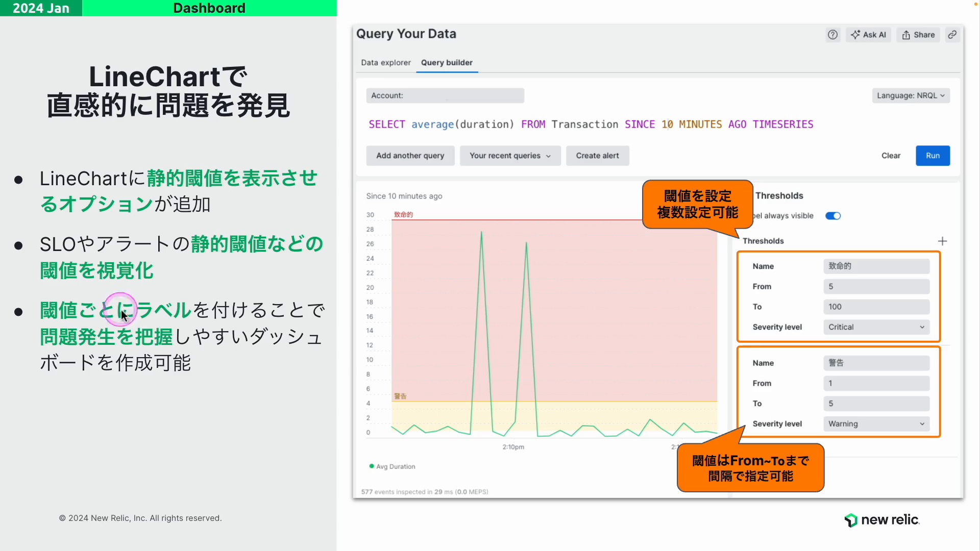Viewport: 980px width, 551px height.
Task: Click the Avg Duration legend entry
Action: 392,467
